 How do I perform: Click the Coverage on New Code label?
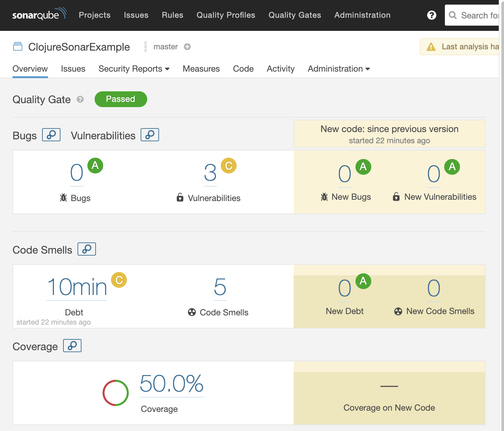(389, 408)
